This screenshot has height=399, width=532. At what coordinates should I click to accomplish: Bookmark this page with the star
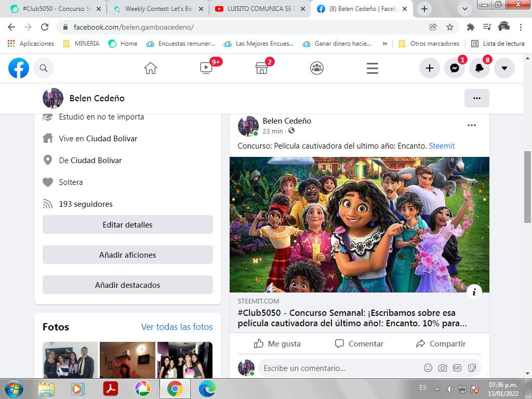pos(450,27)
